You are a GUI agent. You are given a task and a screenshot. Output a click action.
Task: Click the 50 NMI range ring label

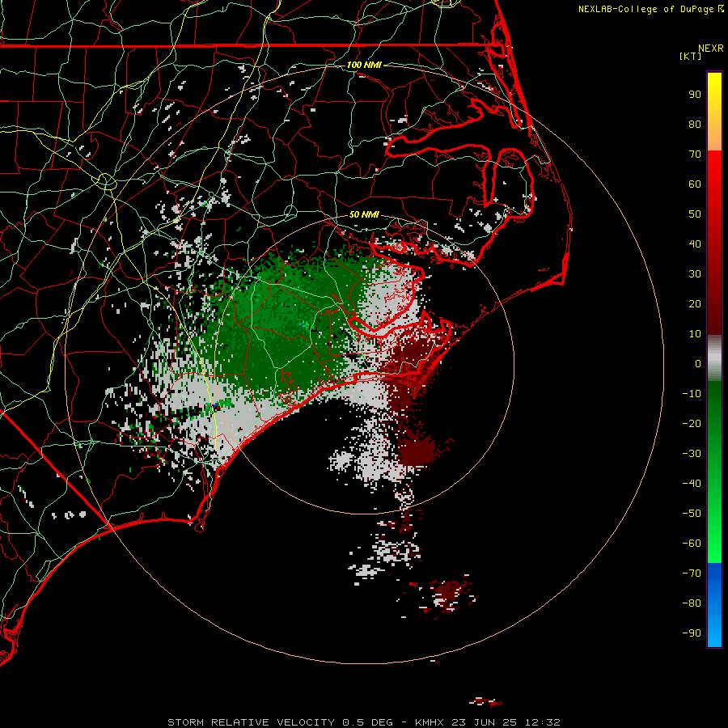pos(364,214)
